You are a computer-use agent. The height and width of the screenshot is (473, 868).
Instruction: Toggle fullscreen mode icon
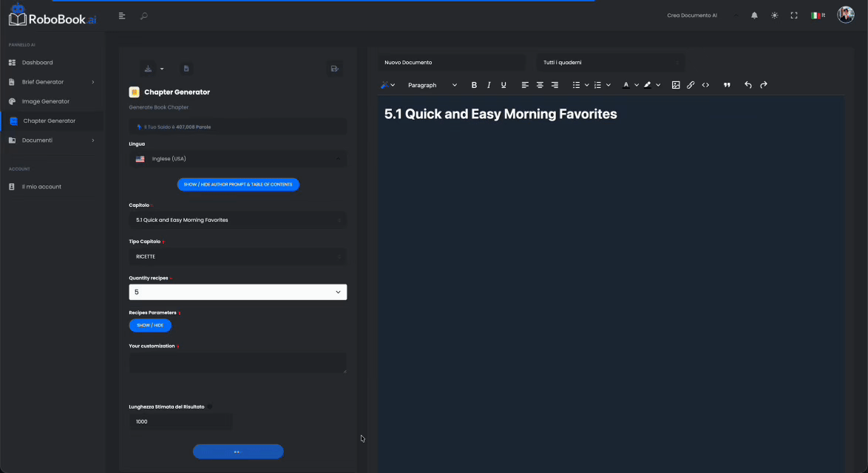(794, 16)
